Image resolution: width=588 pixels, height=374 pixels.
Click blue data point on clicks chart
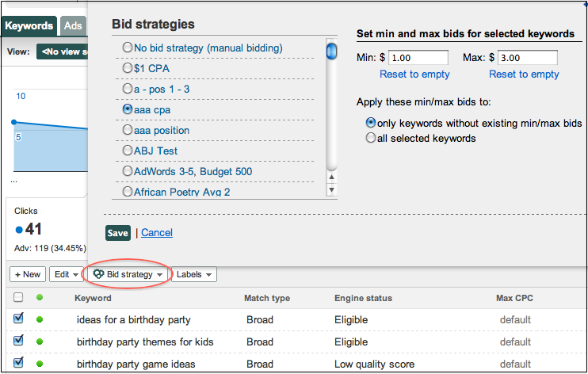(14, 122)
